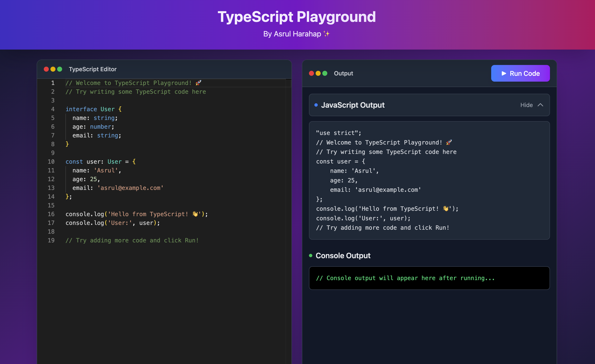Click 'name: string;' on editor line 5
Image resolution: width=595 pixels, height=364 pixels.
(95, 118)
